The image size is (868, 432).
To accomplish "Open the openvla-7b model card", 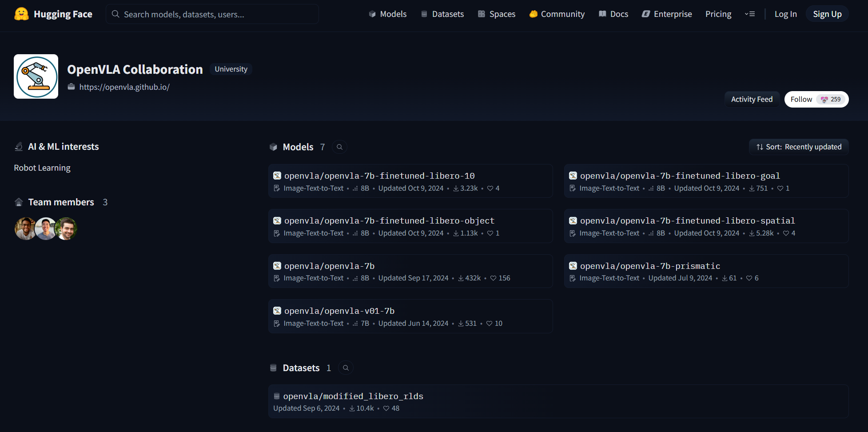I will tap(329, 266).
